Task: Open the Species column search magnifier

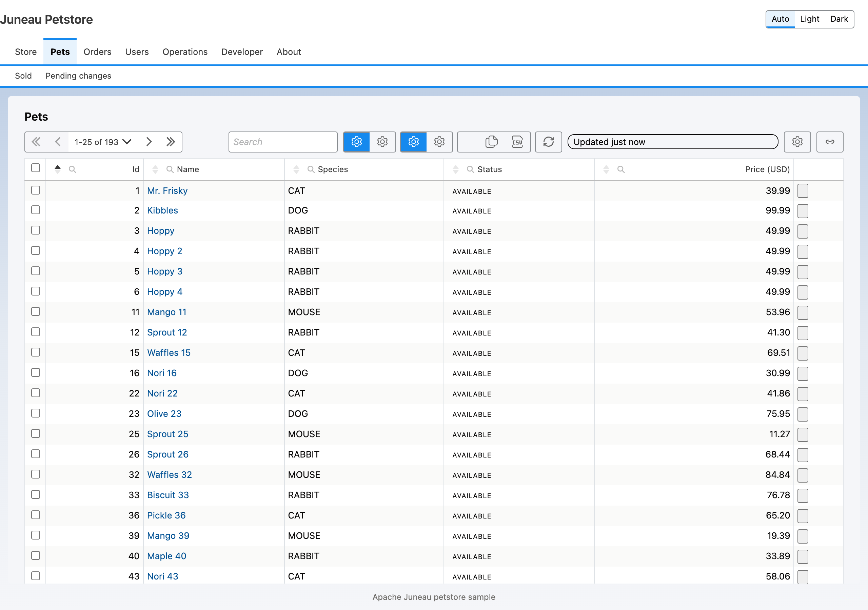Action: point(311,169)
